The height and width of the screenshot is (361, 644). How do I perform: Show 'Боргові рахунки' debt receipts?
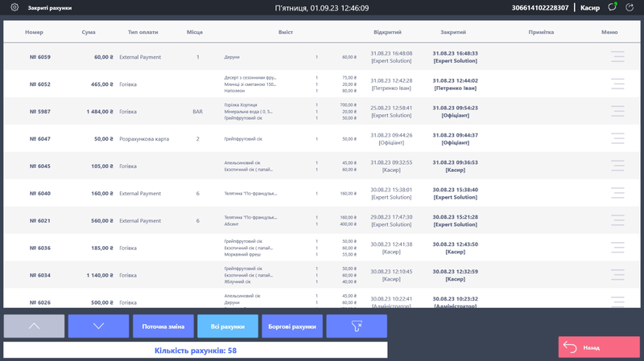click(291, 326)
